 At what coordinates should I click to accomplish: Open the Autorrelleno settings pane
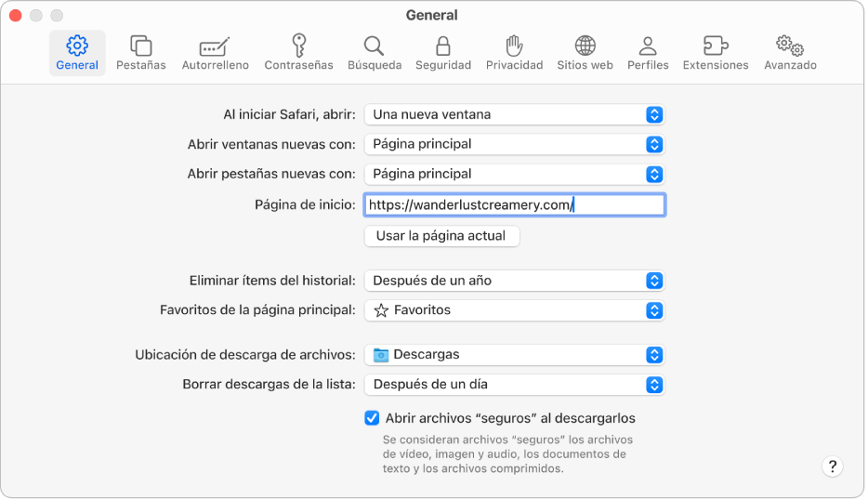click(x=215, y=46)
